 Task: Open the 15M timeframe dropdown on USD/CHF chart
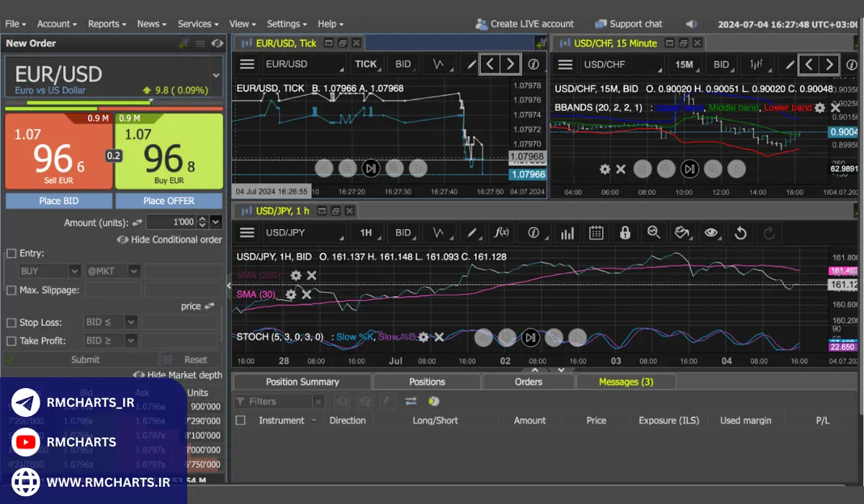click(685, 64)
